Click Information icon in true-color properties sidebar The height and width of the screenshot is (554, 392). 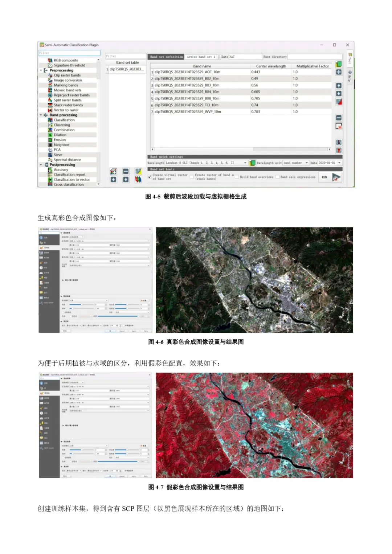coord(41,238)
